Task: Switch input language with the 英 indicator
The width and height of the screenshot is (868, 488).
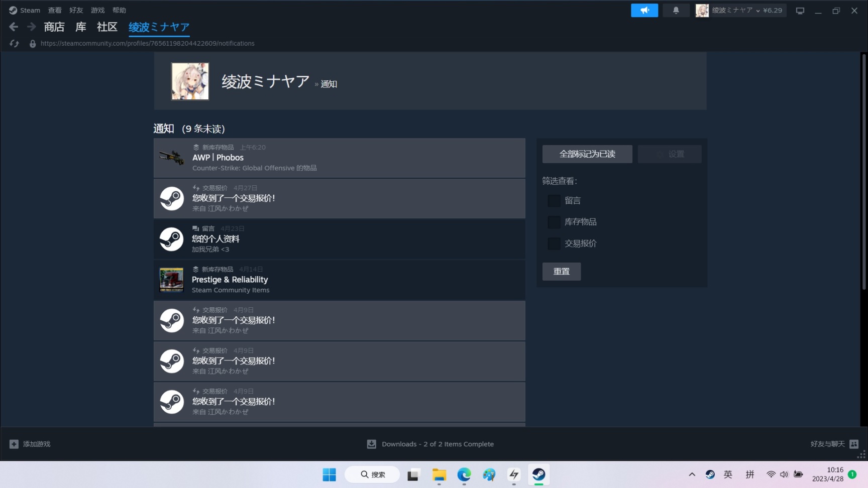Action: click(728, 474)
